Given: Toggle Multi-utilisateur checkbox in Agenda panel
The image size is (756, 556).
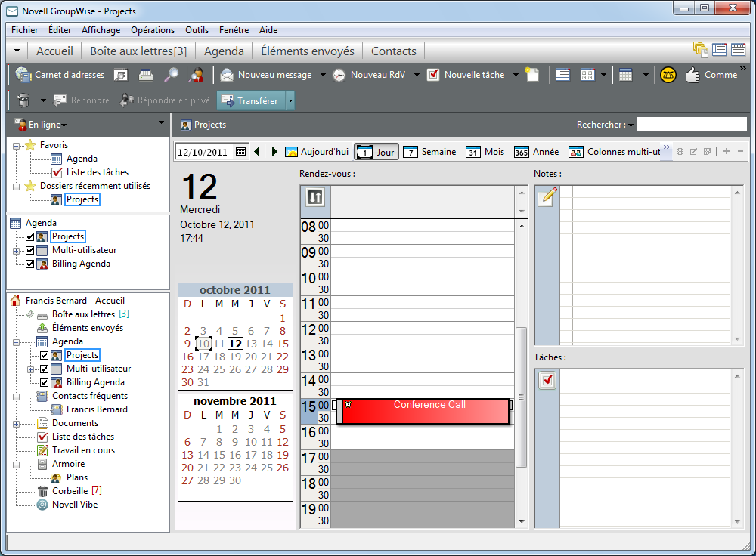Looking at the screenshot, I should click(x=30, y=250).
